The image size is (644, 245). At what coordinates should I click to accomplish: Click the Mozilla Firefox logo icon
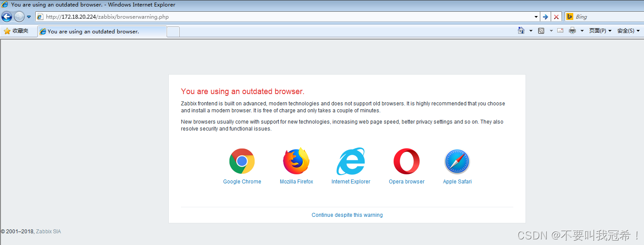[x=296, y=161]
